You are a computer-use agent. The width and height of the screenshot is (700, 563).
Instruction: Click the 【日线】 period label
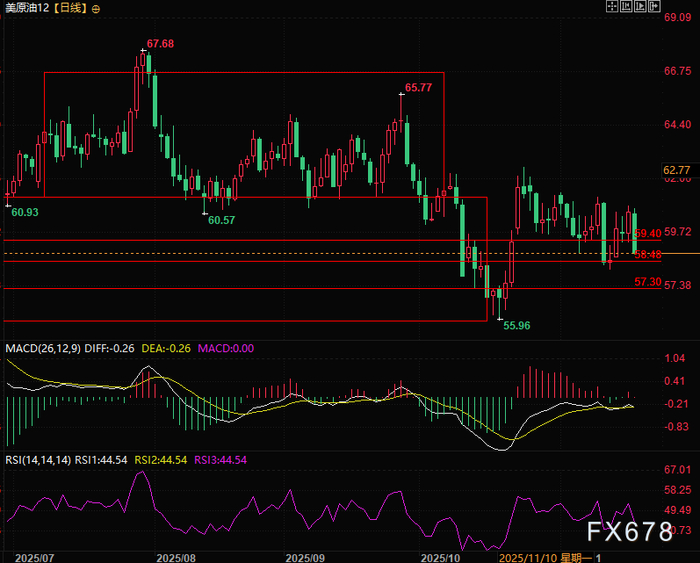click(x=70, y=8)
